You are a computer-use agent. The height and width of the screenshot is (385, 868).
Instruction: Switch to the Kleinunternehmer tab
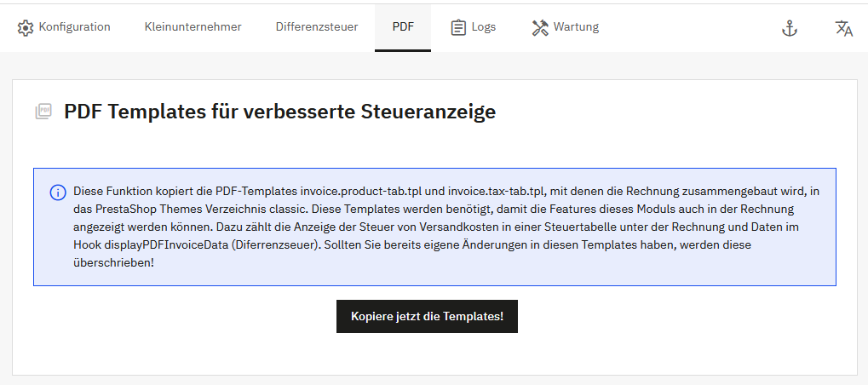193,27
